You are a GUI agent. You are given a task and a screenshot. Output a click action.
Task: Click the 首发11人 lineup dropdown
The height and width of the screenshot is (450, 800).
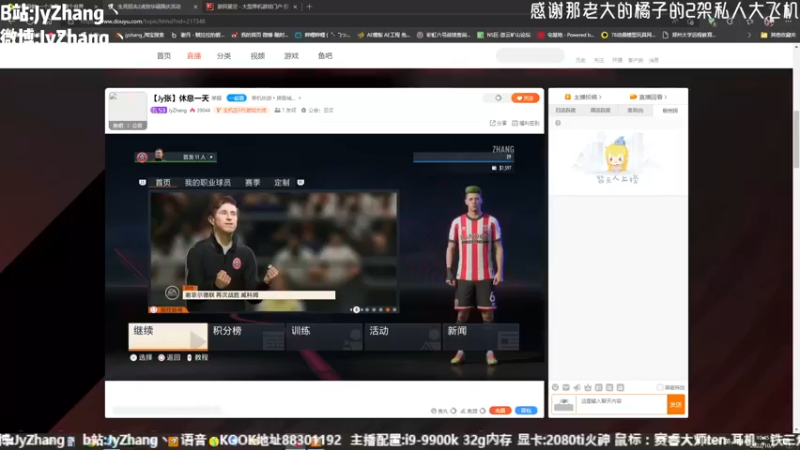click(x=176, y=157)
